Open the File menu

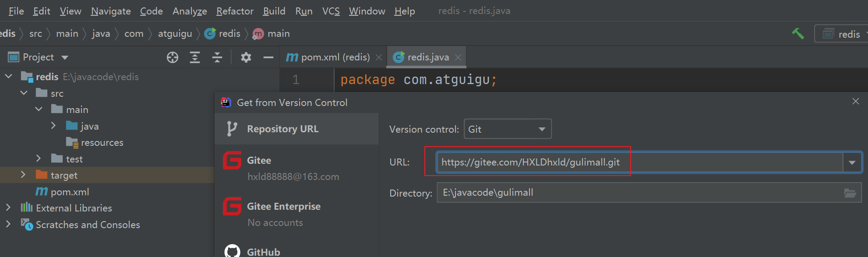16,11
